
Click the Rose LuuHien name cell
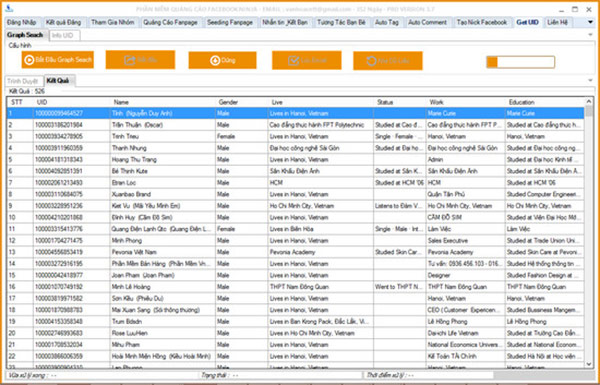tap(163, 333)
